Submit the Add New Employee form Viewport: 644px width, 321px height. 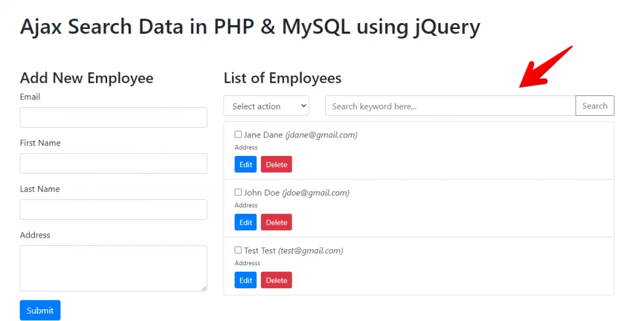40,310
